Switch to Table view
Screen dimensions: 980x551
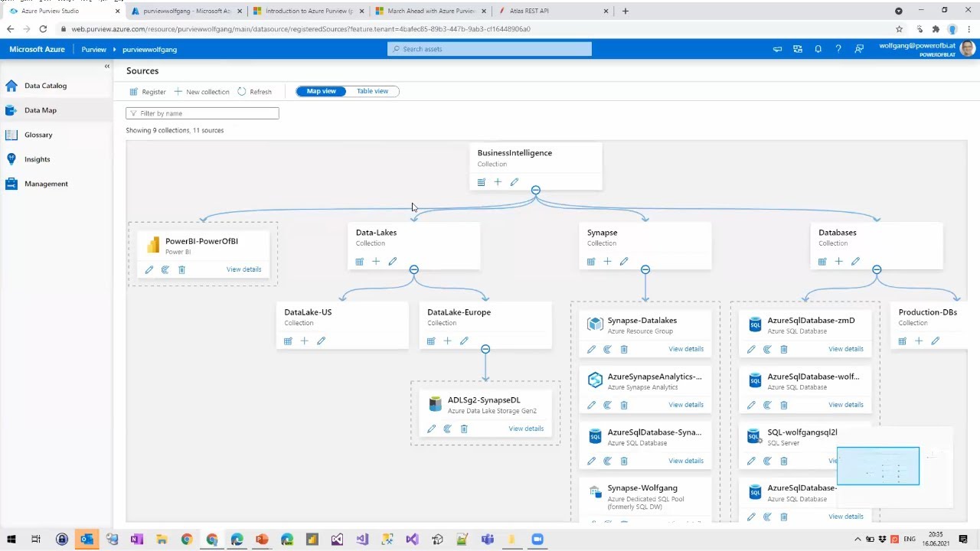coord(372,91)
